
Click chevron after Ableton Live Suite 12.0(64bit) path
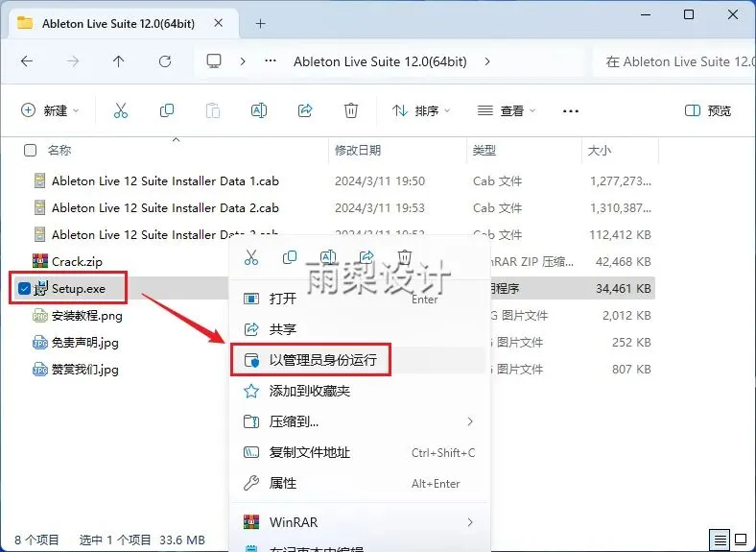point(487,61)
